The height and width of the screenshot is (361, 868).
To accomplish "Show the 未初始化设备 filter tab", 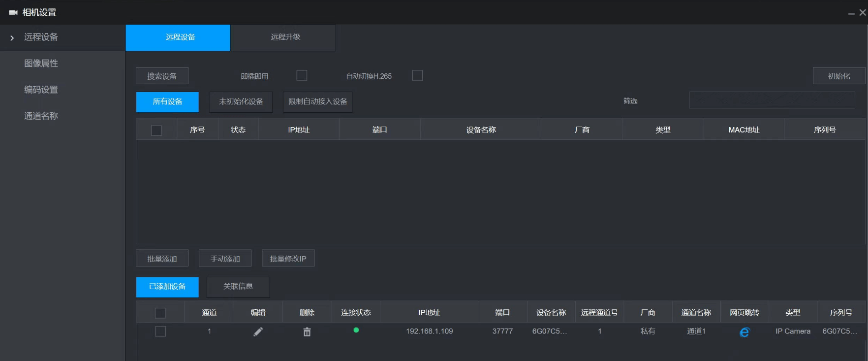I will [x=241, y=102].
